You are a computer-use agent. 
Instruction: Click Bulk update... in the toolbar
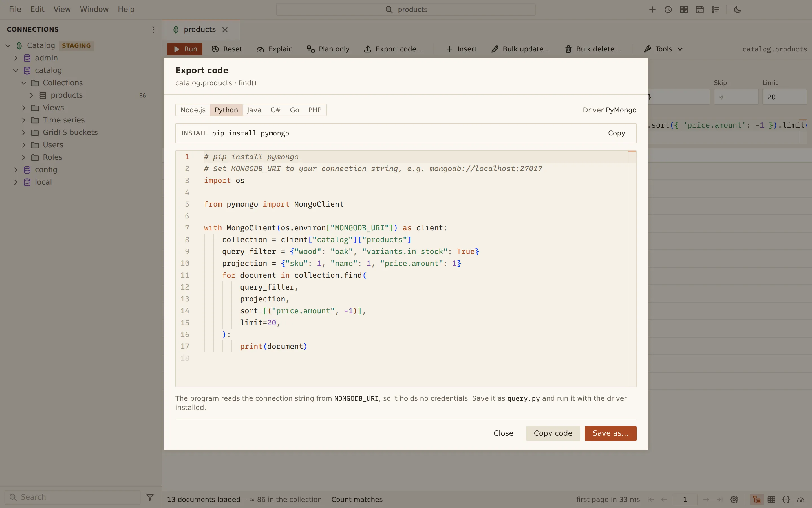coord(520,49)
